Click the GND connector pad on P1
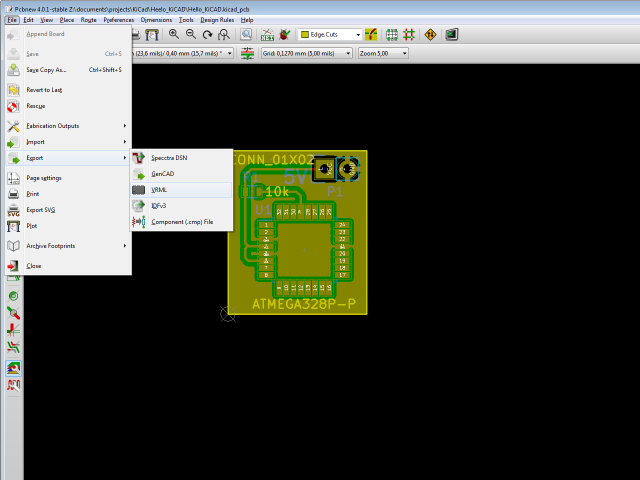The width and height of the screenshot is (640, 480). [x=348, y=169]
